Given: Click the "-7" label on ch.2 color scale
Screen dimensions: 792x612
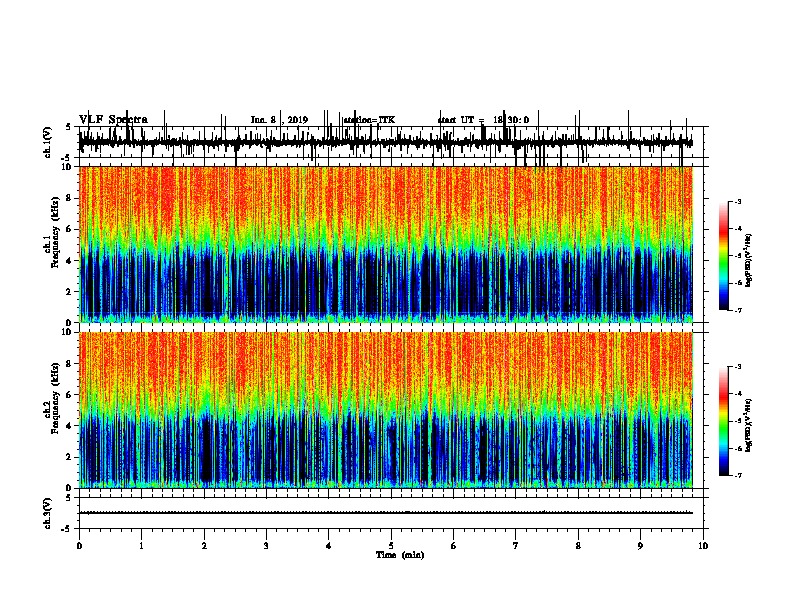Looking at the screenshot, I should pos(738,475).
